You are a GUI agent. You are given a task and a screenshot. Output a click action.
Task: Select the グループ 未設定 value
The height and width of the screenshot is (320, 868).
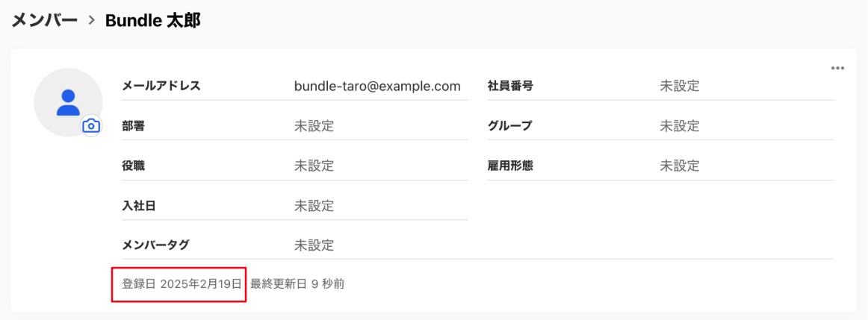pyautogui.click(x=680, y=126)
